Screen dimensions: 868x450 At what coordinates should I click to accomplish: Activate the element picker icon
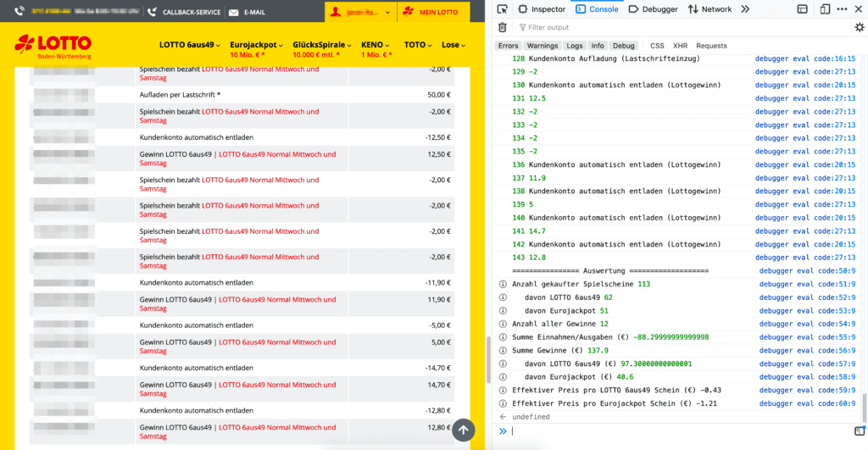click(x=502, y=8)
